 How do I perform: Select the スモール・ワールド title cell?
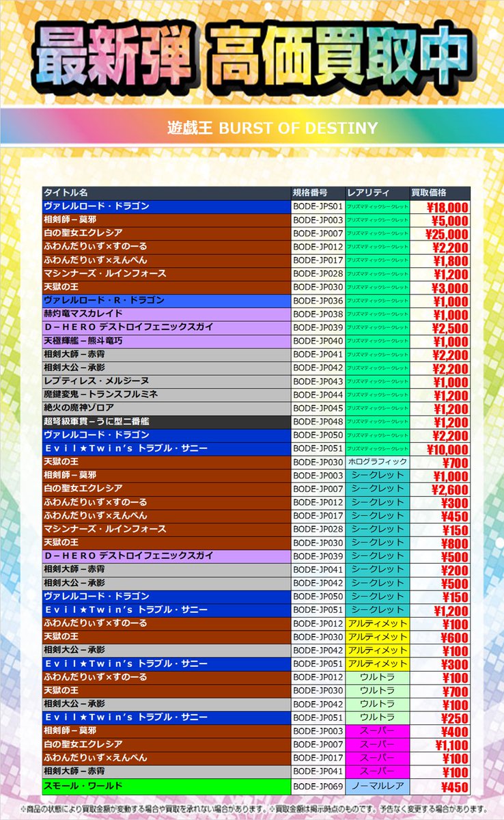point(167,787)
